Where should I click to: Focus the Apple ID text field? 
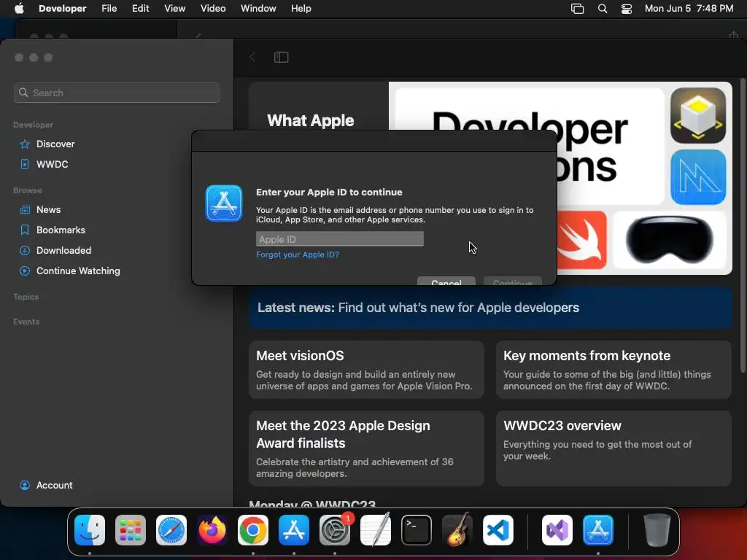(340, 239)
